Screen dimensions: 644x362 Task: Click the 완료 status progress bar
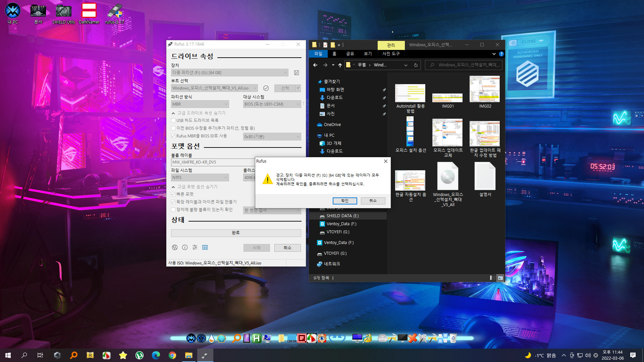click(x=236, y=233)
